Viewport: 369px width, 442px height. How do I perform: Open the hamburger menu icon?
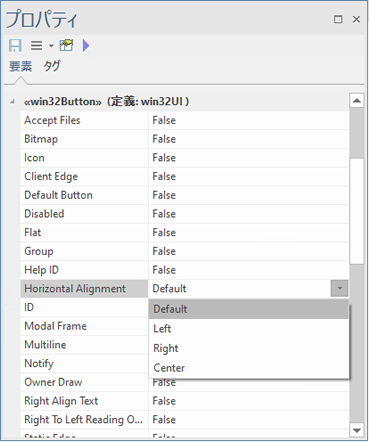coord(36,45)
